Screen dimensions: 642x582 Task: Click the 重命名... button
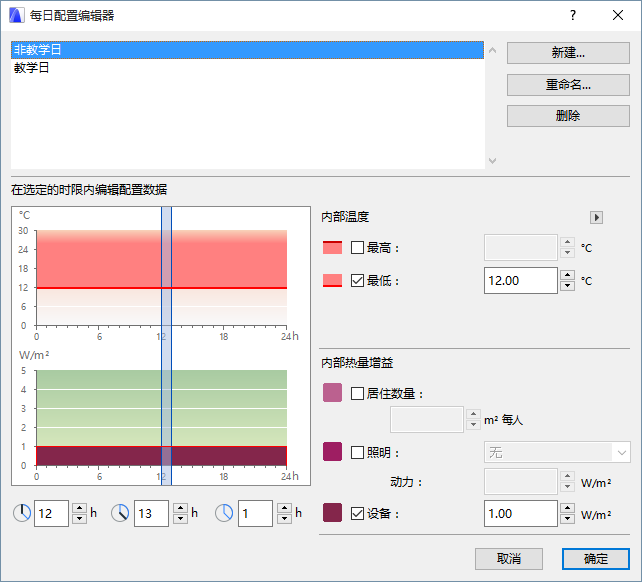[x=568, y=85]
